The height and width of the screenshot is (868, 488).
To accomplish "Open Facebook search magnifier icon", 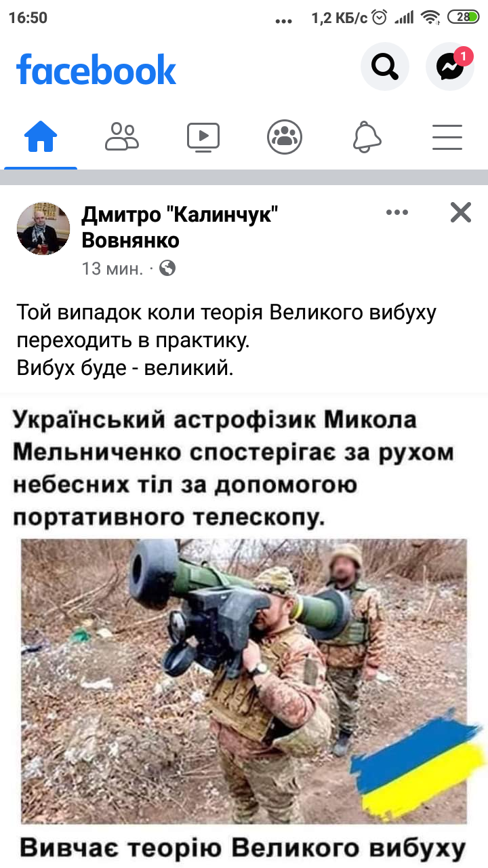I will [x=385, y=66].
